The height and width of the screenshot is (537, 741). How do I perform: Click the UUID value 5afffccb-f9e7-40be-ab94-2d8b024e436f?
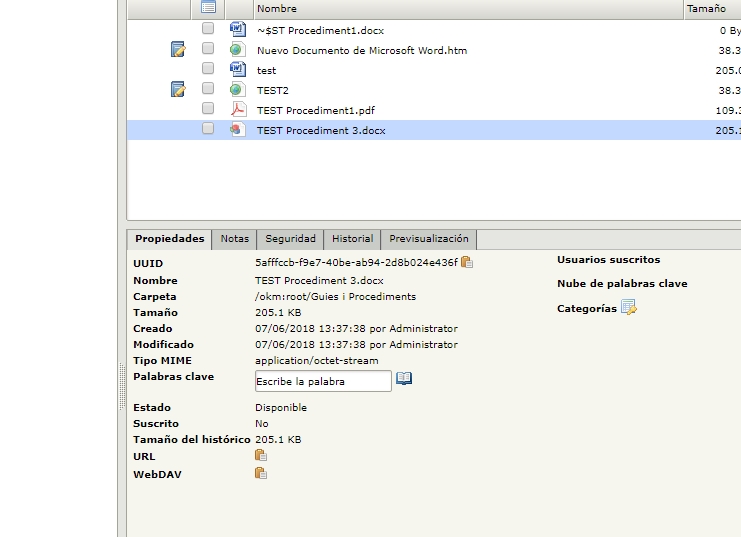click(356, 262)
